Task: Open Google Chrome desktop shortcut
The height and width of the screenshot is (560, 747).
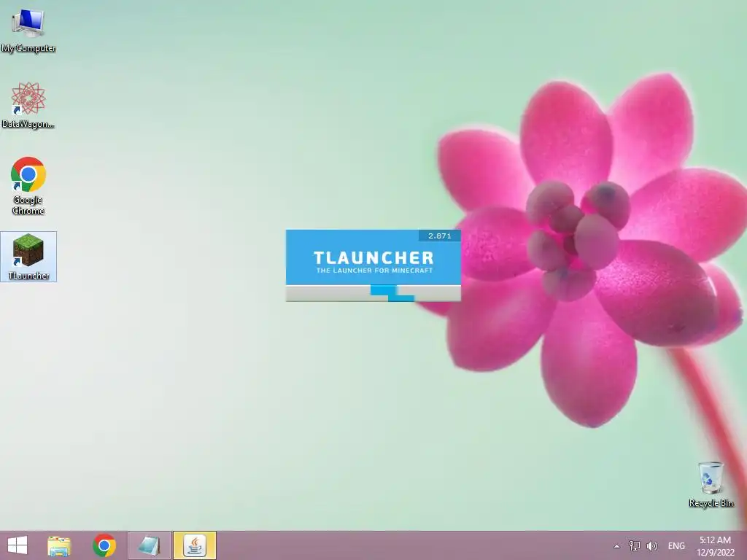Action: [28, 186]
